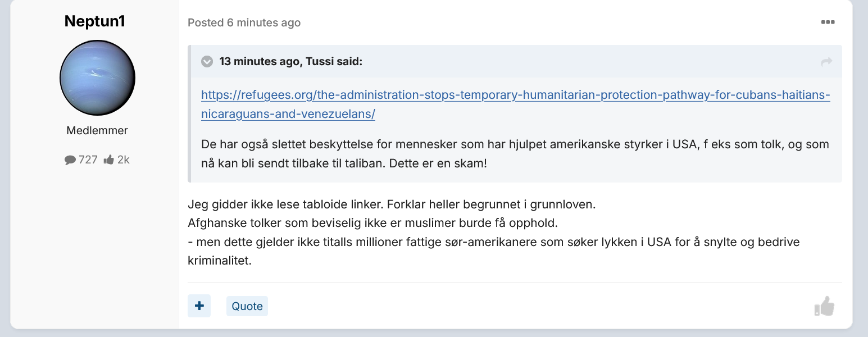
Task: Open Neptun1's user profile name
Action: [x=95, y=21]
